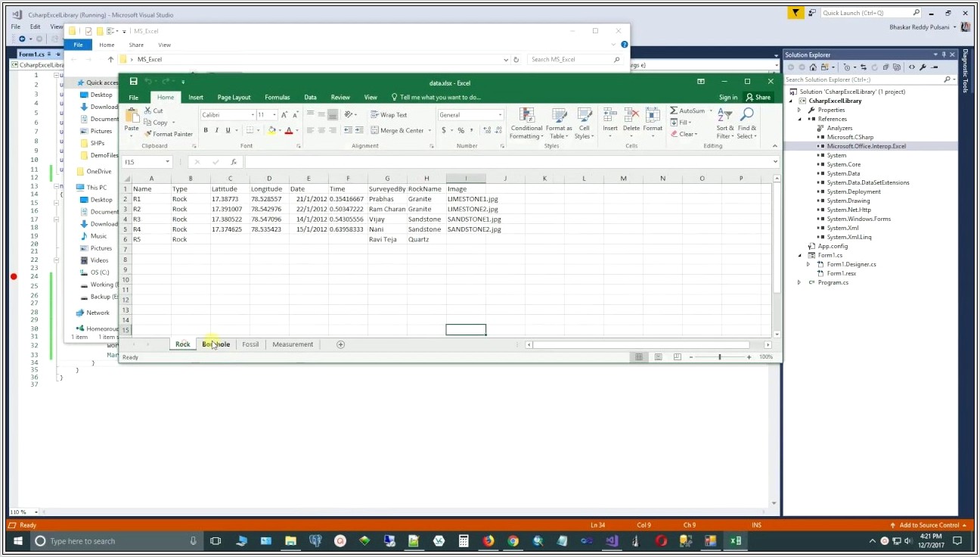Open Find & Select menu
Image resolution: width=980 pixels, height=557 pixels.
coord(746,123)
